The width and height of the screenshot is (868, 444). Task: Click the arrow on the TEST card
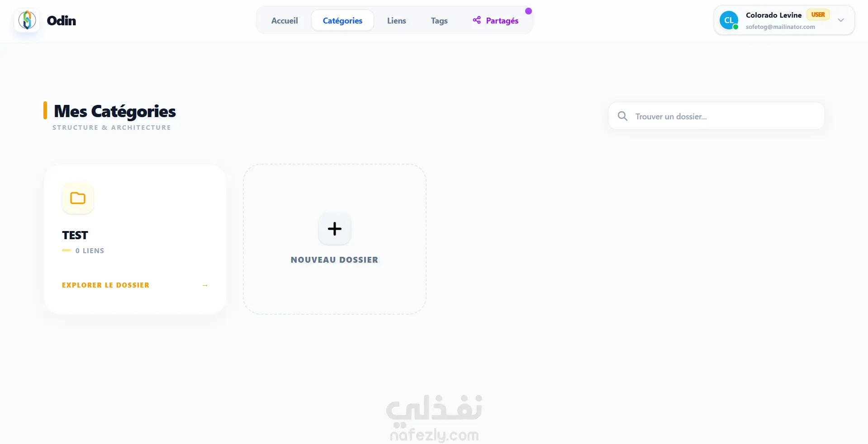coord(205,285)
